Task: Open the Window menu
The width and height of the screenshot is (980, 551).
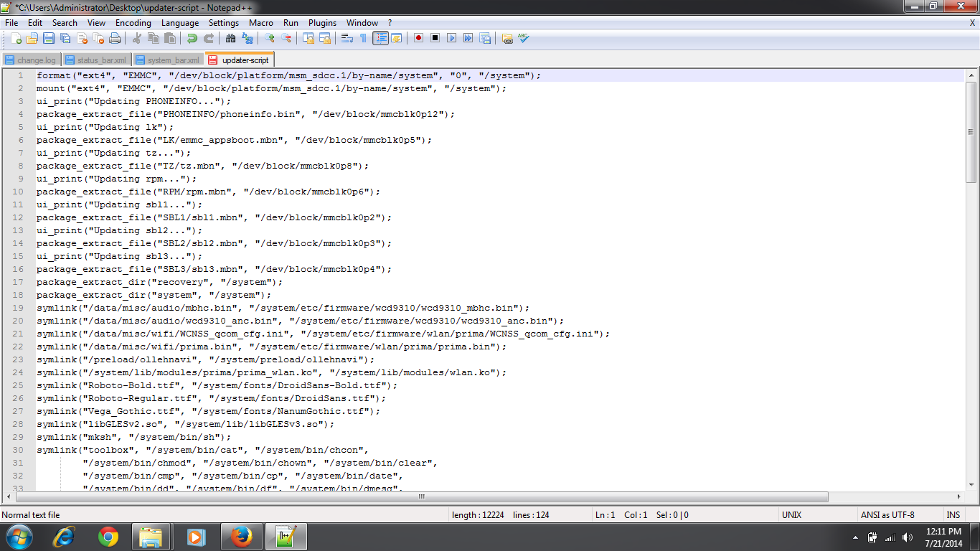Action: click(362, 23)
